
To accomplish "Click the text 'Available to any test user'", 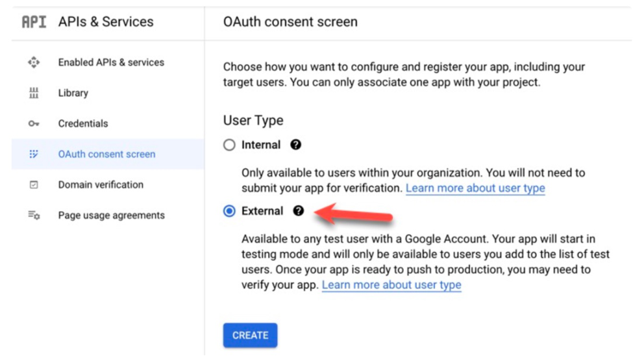I will (x=307, y=239).
